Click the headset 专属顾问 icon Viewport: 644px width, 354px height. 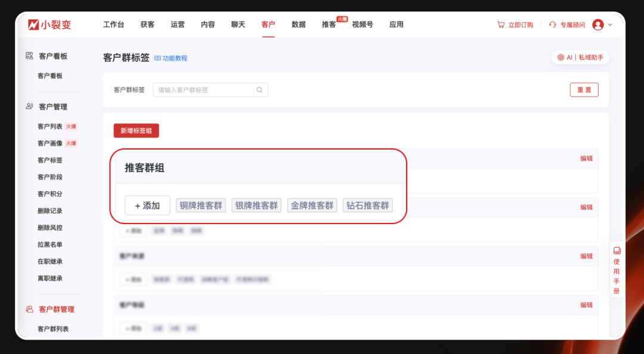point(550,24)
